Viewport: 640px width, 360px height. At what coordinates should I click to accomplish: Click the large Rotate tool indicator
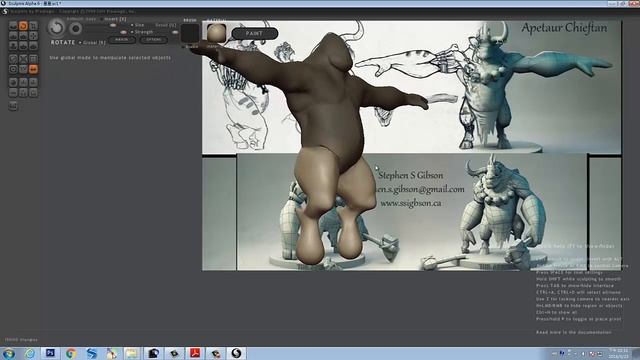pos(56,28)
